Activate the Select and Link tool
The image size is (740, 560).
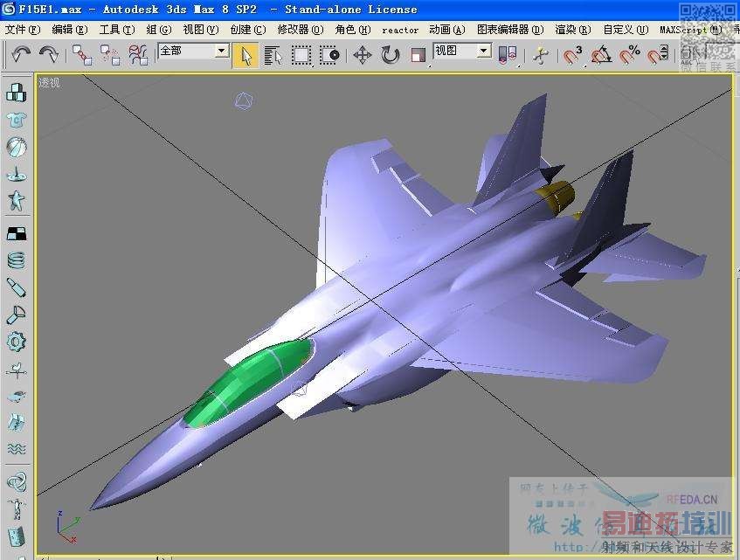(x=82, y=55)
